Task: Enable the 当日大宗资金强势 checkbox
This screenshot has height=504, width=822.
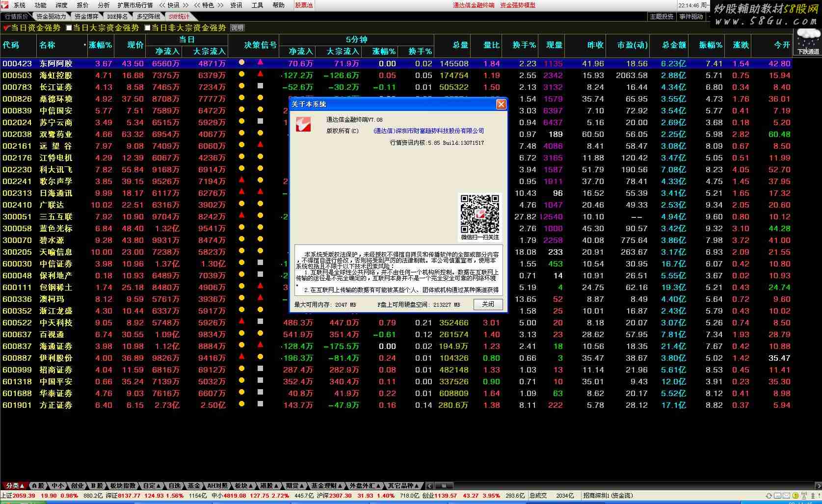Action: 69,28
